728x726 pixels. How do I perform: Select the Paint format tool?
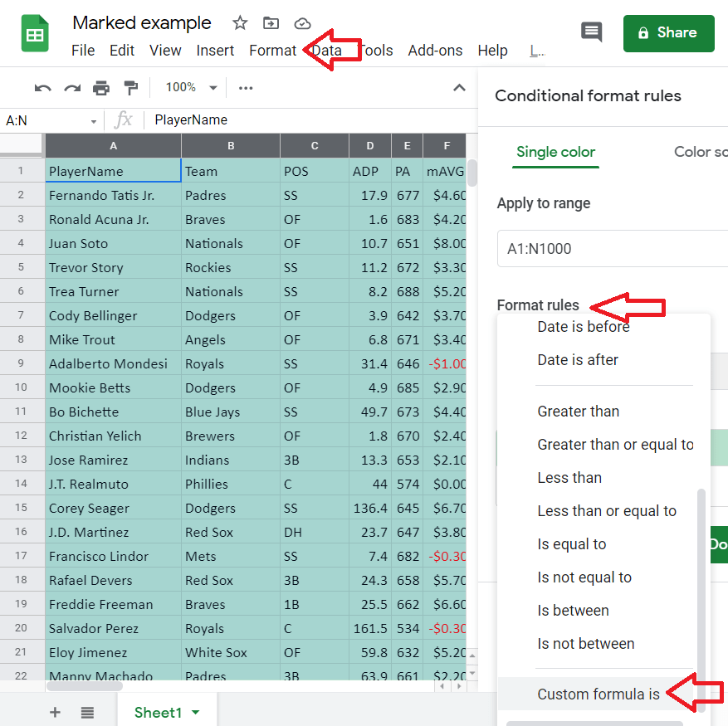pyautogui.click(x=128, y=87)
